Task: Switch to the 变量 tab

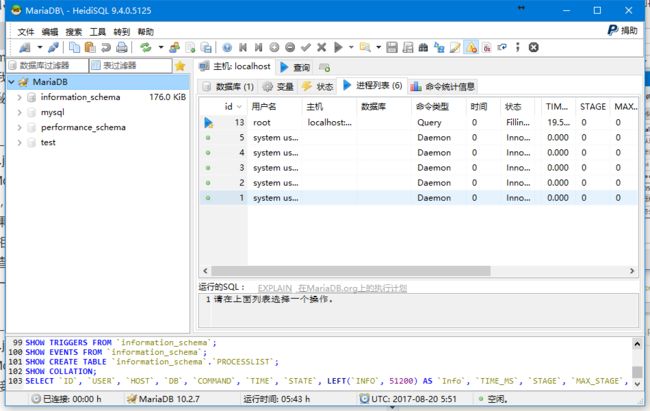Action: tap(279, 86)
